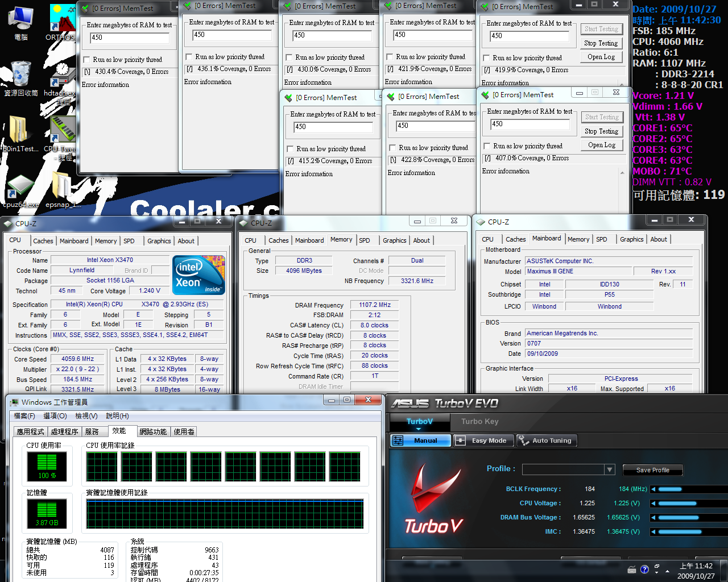Click the Save Profile button in TurboV
Screen dimensions: 728x582
point(652,470)
